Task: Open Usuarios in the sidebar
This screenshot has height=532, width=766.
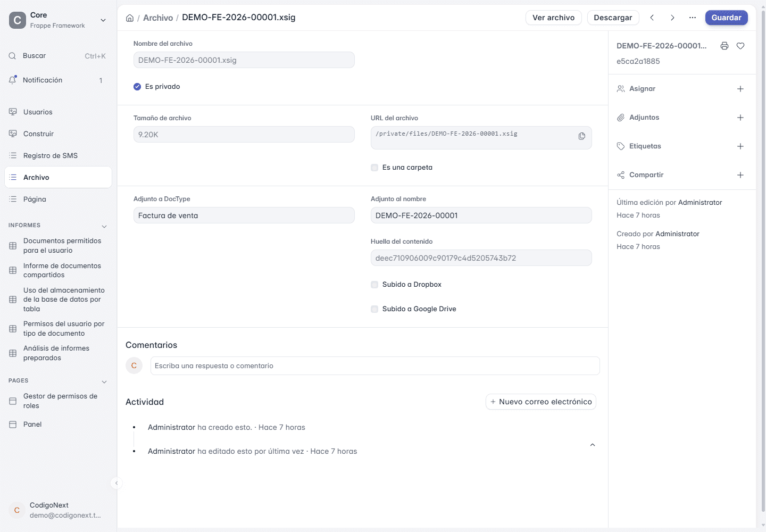Action: click(58, 112)
